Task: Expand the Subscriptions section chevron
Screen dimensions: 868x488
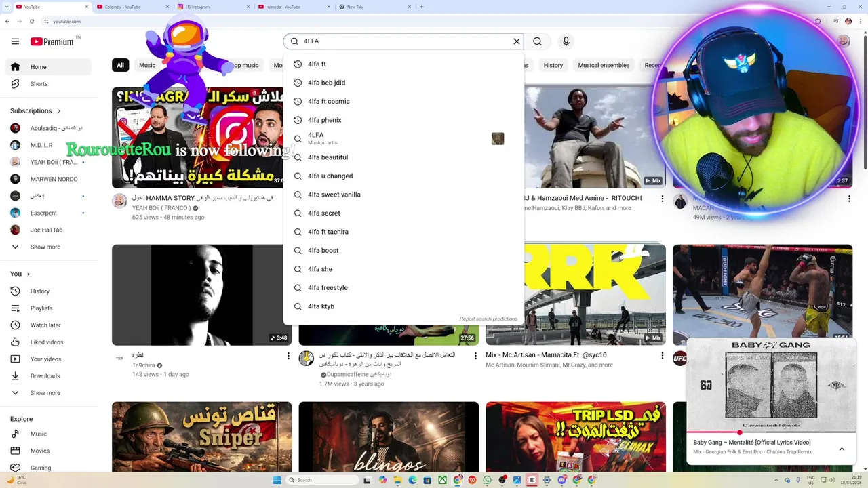Action: (58, 111)
